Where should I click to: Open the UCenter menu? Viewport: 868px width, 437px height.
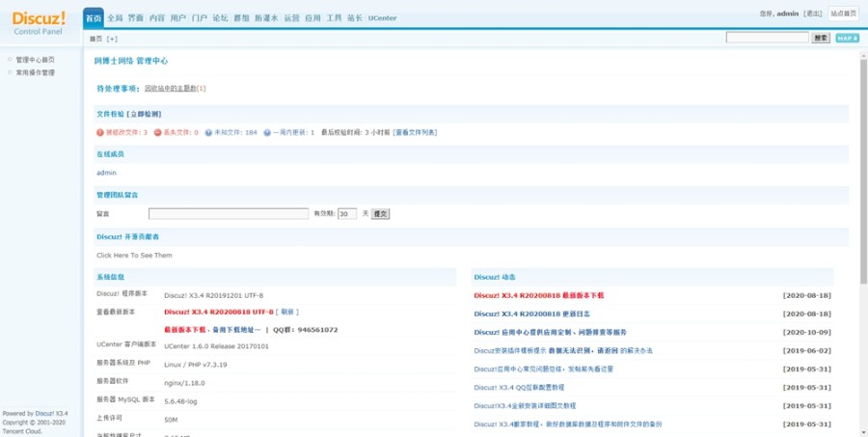click(382, 17)
